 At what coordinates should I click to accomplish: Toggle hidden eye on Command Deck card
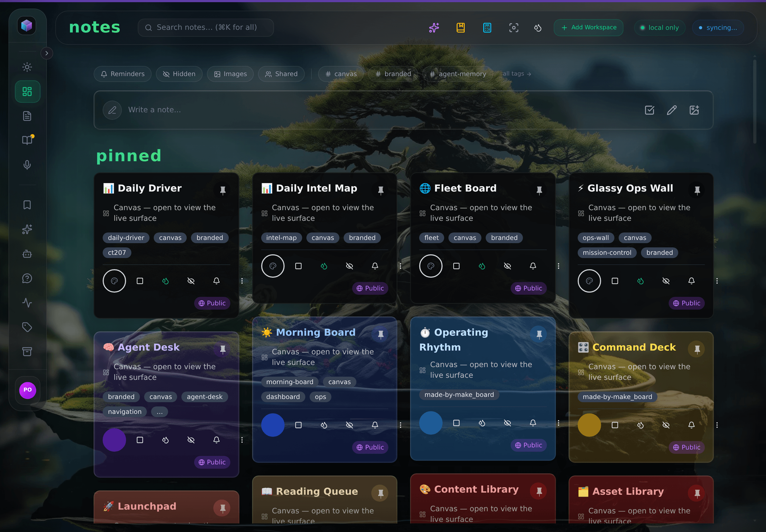pos(666,425)
